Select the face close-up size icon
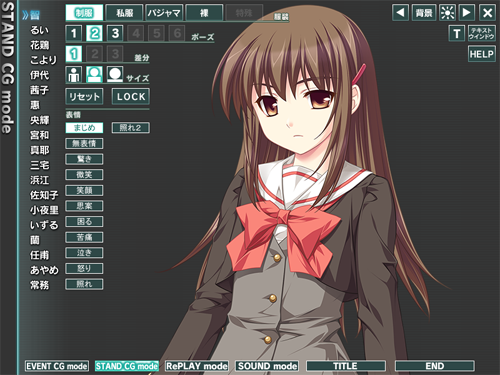 (115, 74)
